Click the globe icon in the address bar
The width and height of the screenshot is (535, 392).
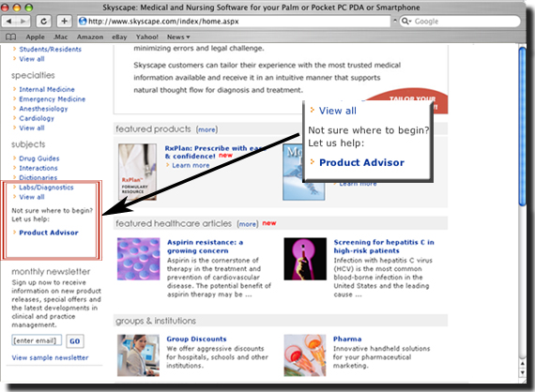tap(83, 22)
